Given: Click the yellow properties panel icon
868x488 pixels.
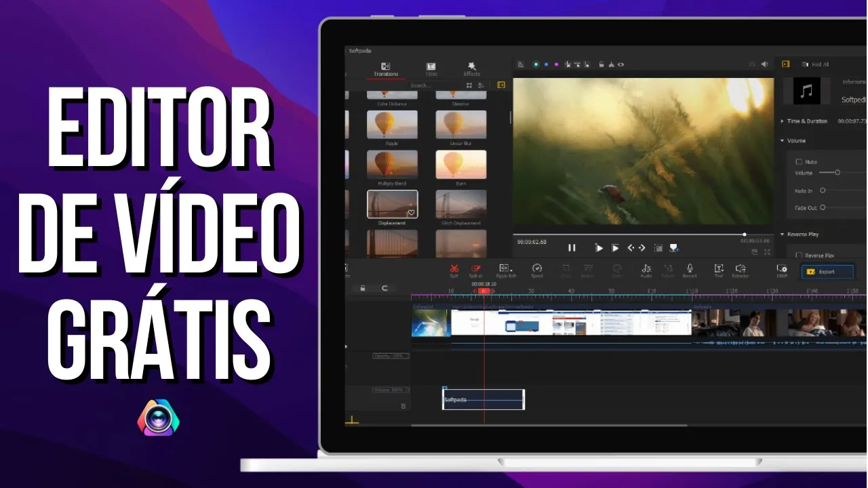Looking at the screenshot, I should [x=785, y=64].
